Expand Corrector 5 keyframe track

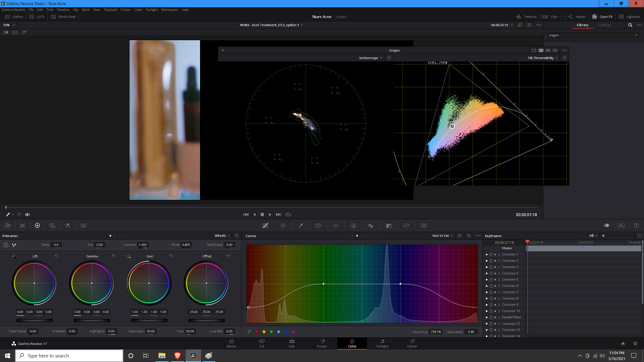(x=499, y=279)
